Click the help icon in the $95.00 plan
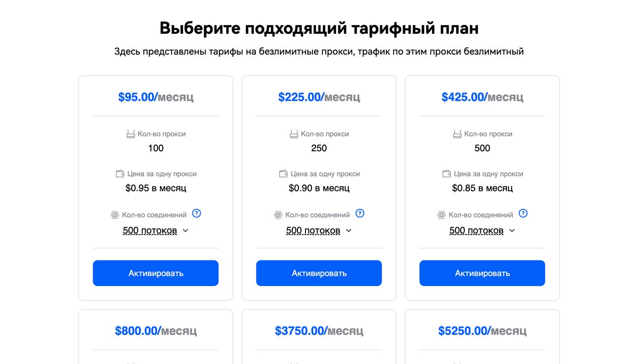The image size is (624, 364). [197, 213]
